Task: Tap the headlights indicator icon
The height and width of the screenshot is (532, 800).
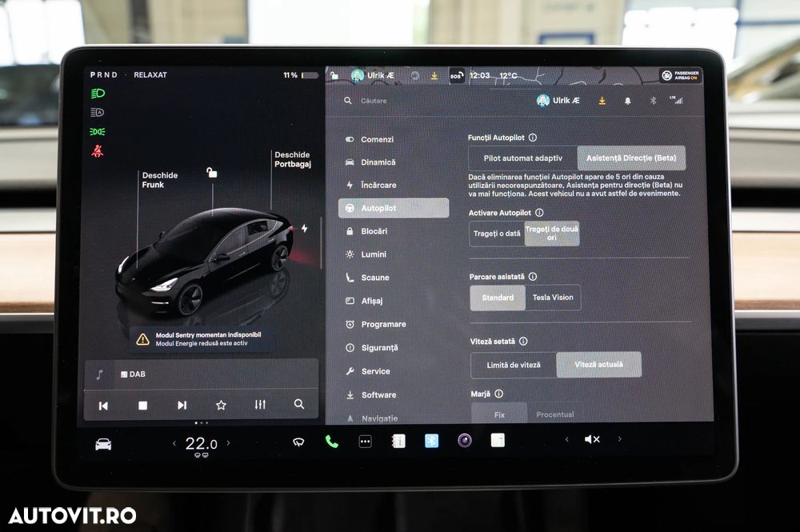Action: tap(98, 94)
